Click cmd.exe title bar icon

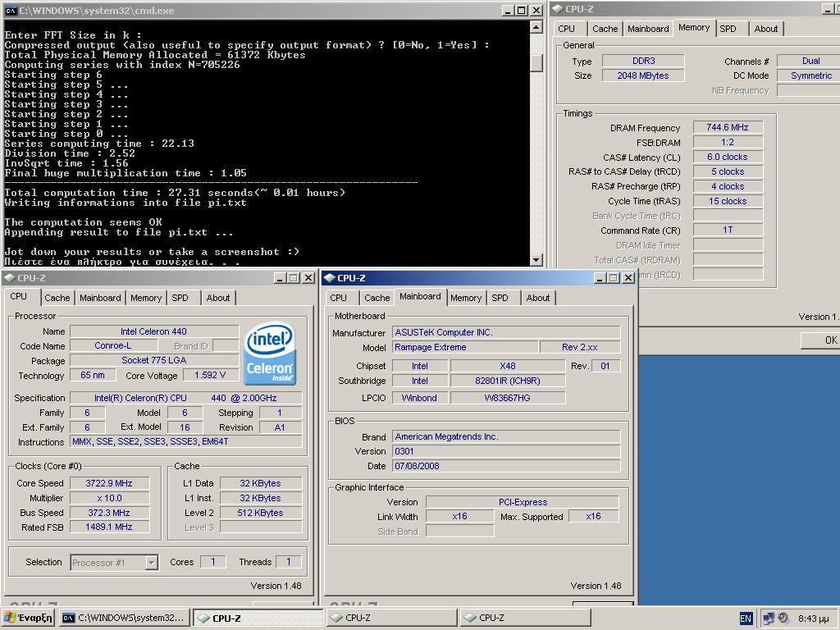tap(10, 10)
